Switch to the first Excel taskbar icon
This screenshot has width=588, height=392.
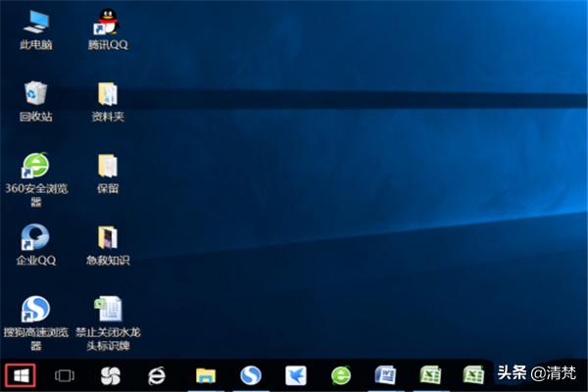coord(430,374)
